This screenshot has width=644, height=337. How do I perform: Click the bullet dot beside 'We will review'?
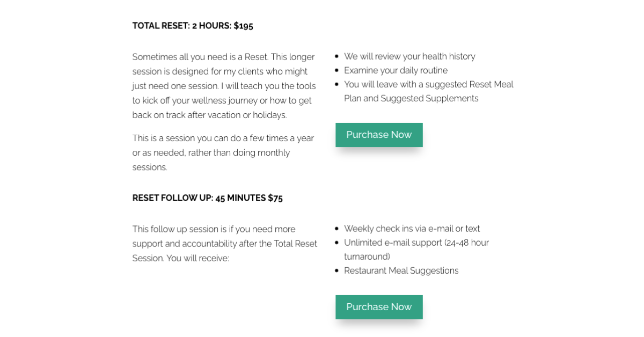point(336,56)
